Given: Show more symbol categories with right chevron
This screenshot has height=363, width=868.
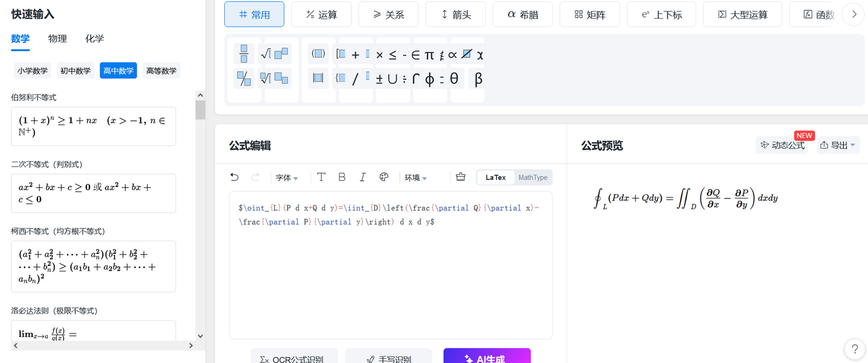Looking at the screenshot, I should click(853, 14).
